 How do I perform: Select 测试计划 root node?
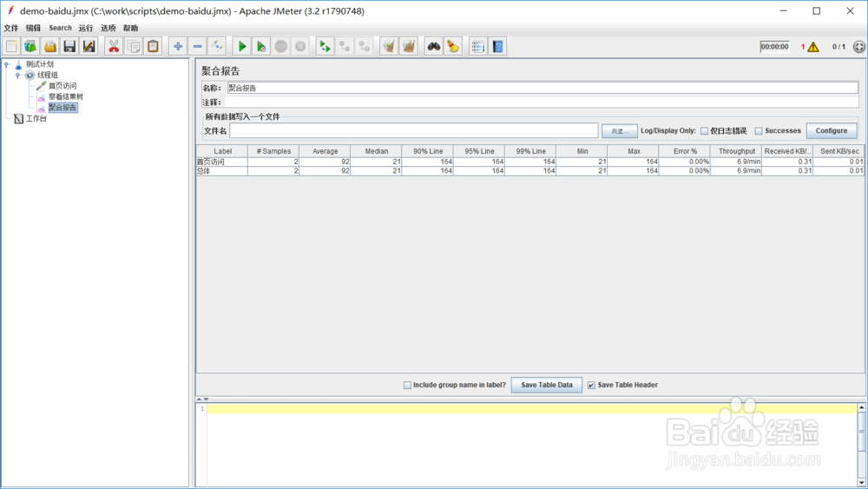40,64
